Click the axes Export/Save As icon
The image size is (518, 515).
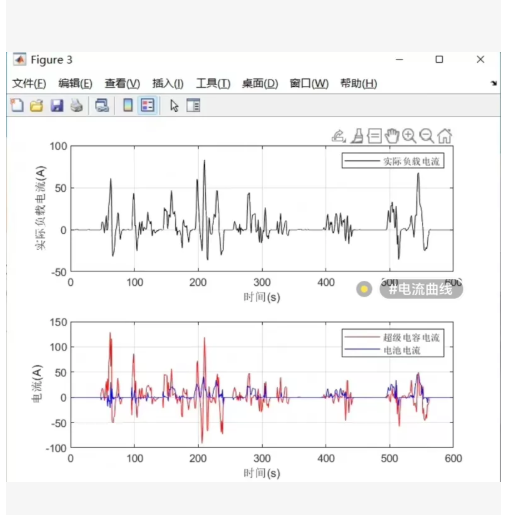point(339,136)
